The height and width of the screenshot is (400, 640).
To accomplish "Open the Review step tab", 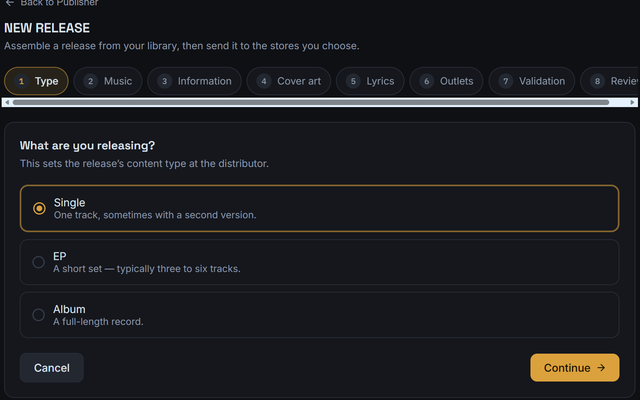I will 609,81.
